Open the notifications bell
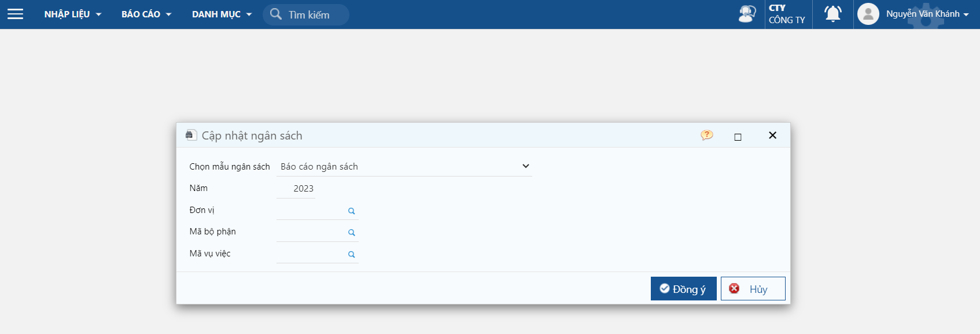Screen dimensions: 980x334 click(x=832, y=14)
